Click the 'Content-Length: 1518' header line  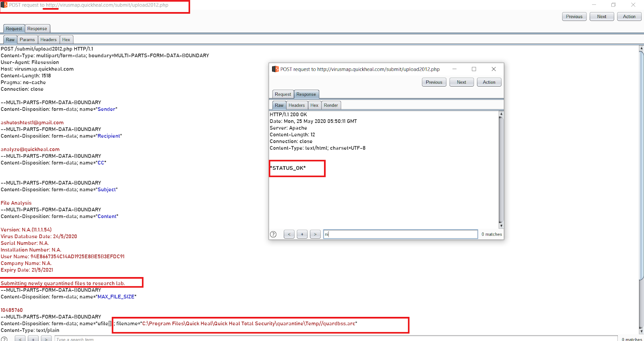26,76
